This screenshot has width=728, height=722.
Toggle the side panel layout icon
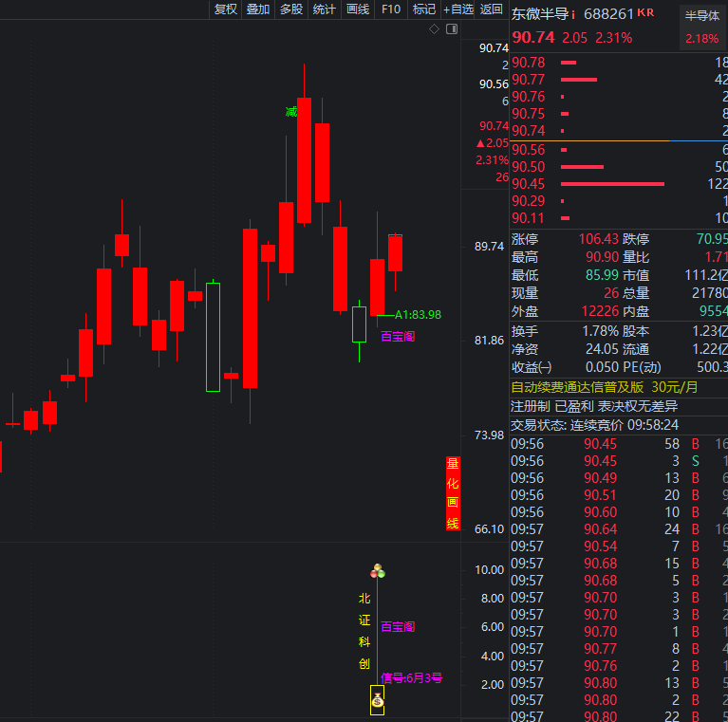pos(452,29)
